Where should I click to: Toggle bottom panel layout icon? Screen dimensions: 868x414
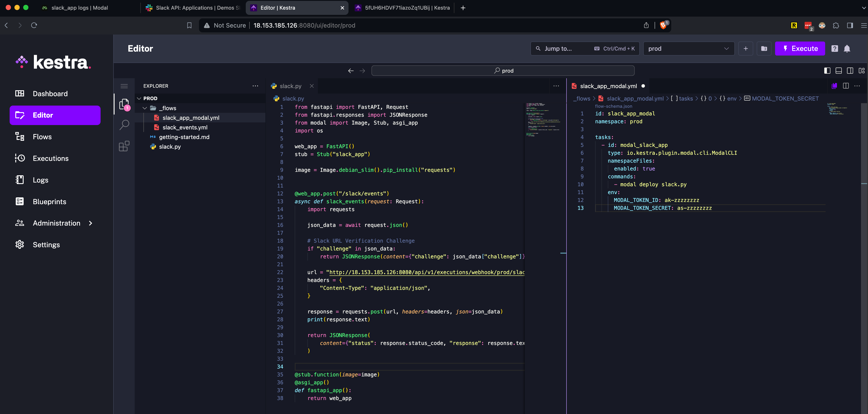click(x=839, y=70)
